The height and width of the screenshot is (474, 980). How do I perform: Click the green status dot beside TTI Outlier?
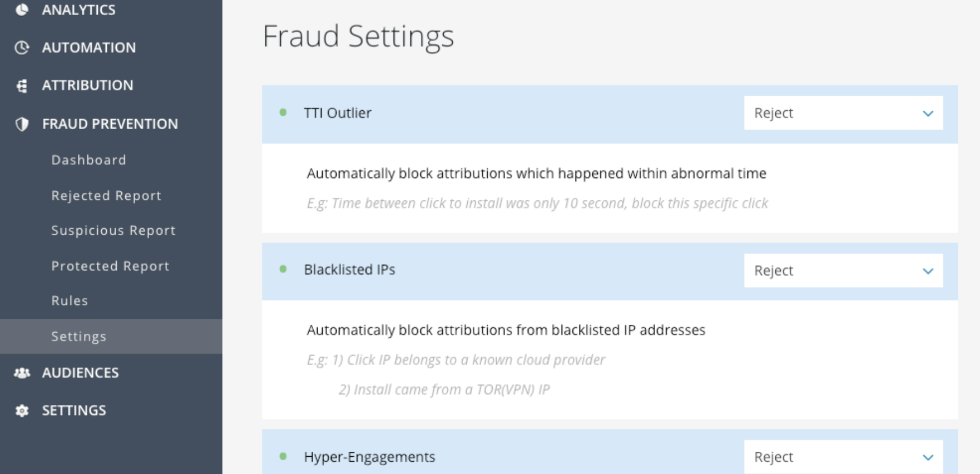pos(283,112)
